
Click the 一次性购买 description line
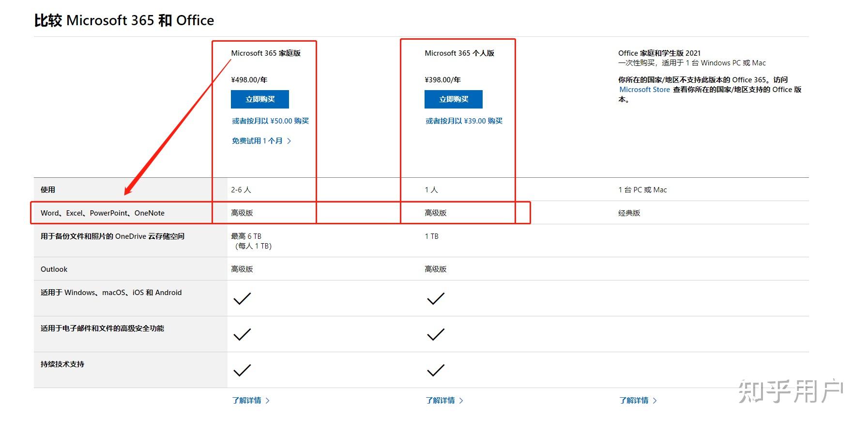[692, 63]
